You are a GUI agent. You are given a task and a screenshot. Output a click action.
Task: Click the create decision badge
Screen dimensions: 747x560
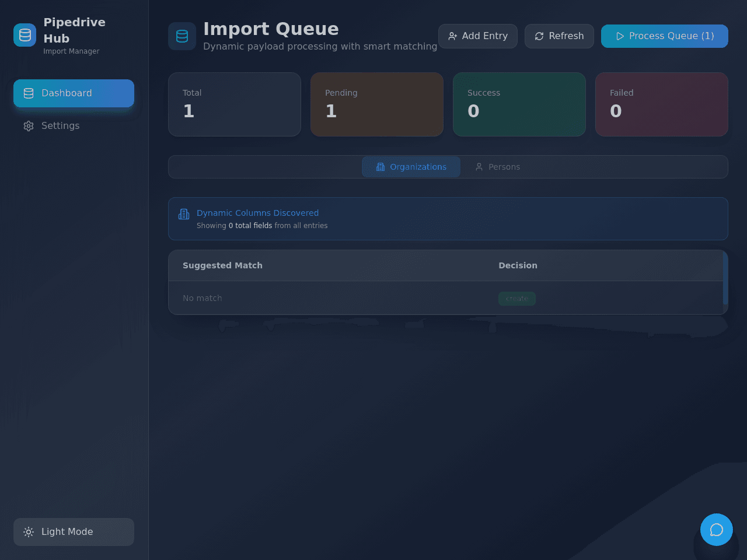tap(517, 299)
